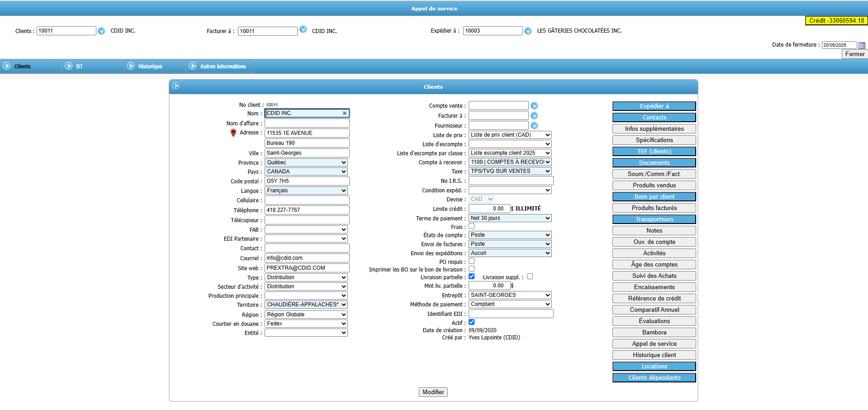This screenshot has width=868, height=410.
Task: Enable the PO requis checkbox
Action: tap(472, 261)
